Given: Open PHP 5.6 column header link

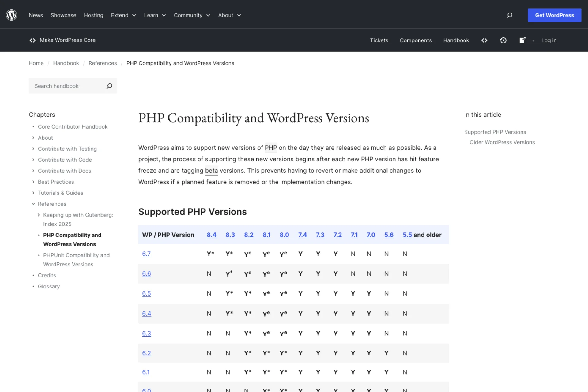Looking at the screenshot, I should (389, 235).
